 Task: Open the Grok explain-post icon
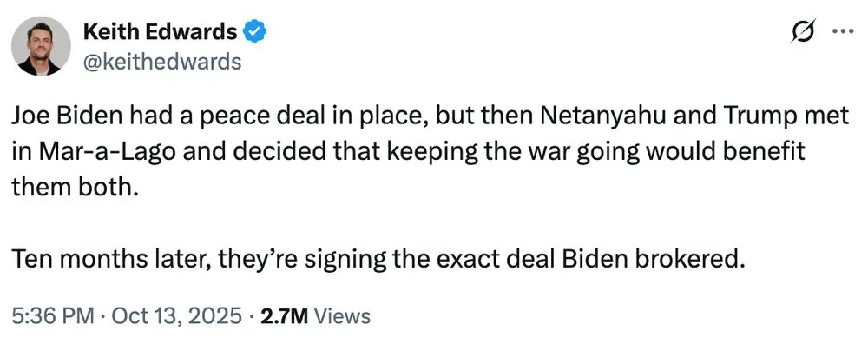click(804, 34)
